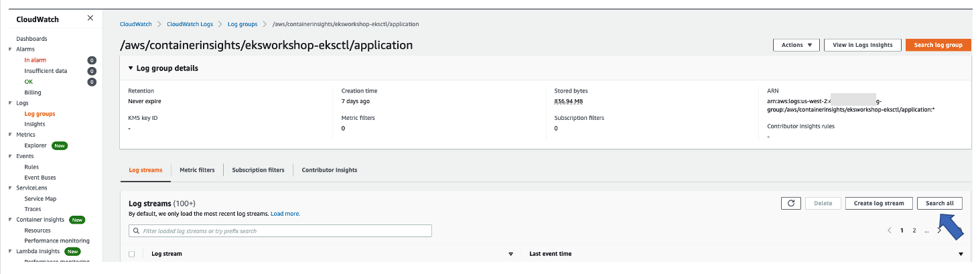
Task: Open the Subscription filters tab
Action: pyautogui.click(x=258, y=170)
